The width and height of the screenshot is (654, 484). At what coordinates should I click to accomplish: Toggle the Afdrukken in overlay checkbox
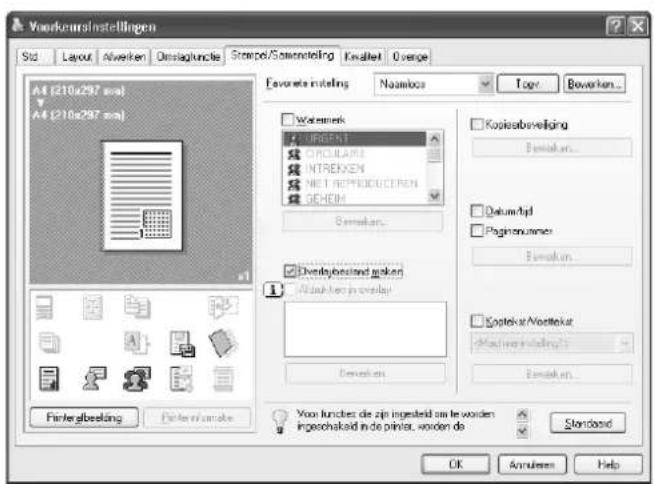pos(291,290)
